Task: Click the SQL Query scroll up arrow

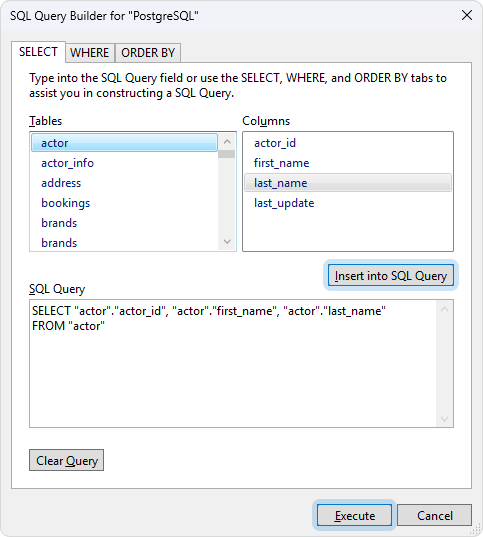Action: click(445, 309)
